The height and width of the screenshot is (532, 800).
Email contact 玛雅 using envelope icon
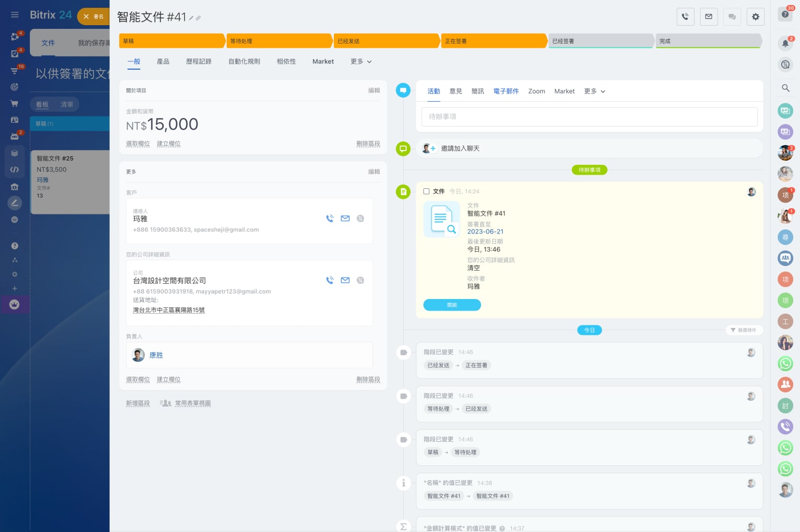coord(345,218)
